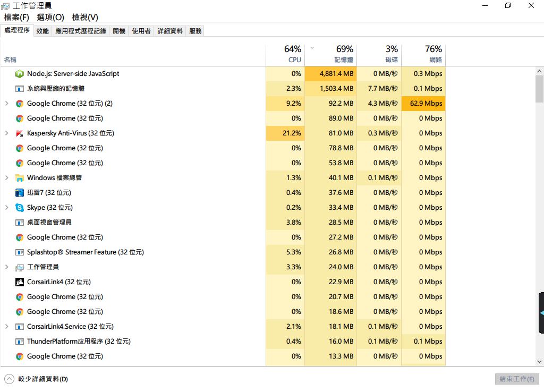Expand the Kaspersky Anti-Virus process group
The width and height of the screenshot is (544, 392).
(6, 133)
